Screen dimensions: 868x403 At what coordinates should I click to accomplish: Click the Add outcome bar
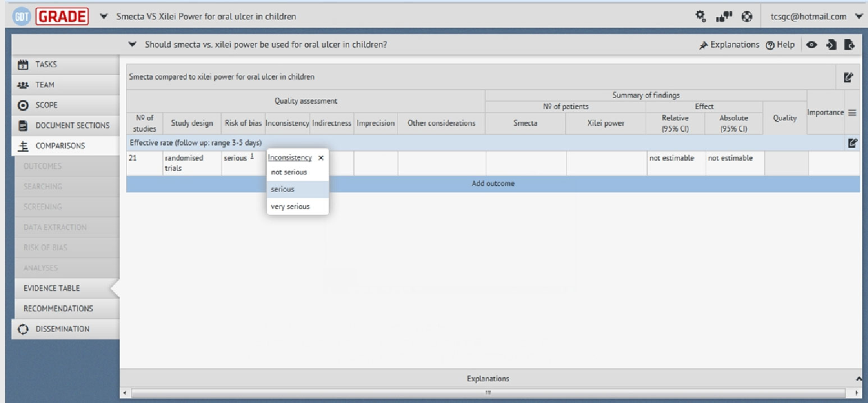493,184
